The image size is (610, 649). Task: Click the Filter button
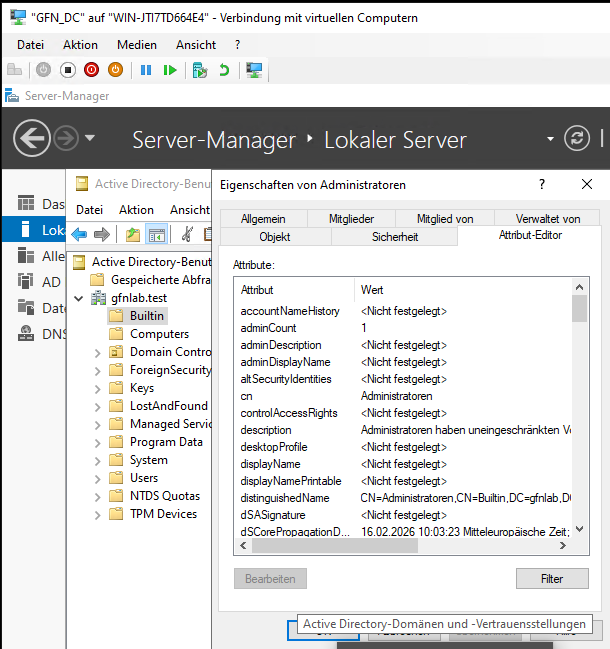(552, 578)
